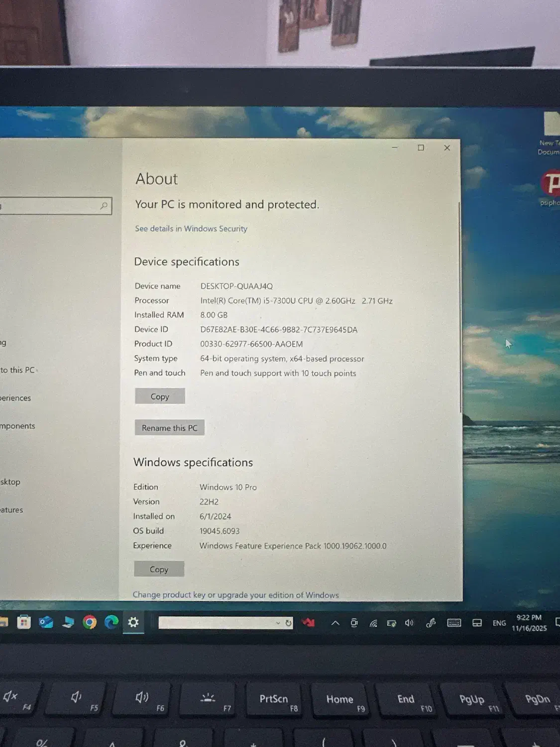Viewport: 560px width, 747px height.
Task: Close the Settings About window
Action: coord(447,147)
